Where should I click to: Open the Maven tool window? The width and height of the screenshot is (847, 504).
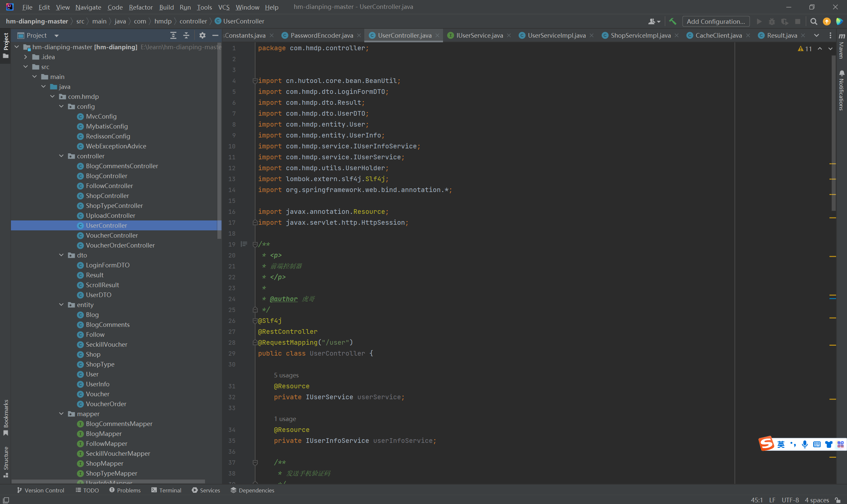[842, 46]
